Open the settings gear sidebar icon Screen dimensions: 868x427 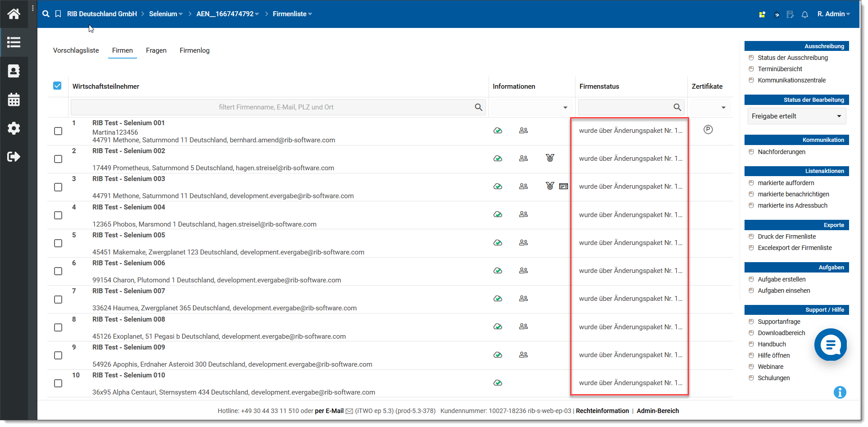14,128
